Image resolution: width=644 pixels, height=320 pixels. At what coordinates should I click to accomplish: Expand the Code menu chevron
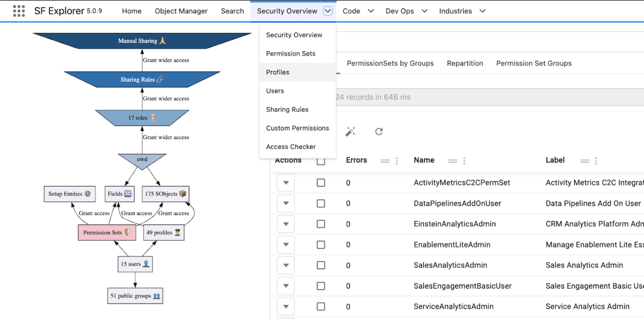(371, 11)
